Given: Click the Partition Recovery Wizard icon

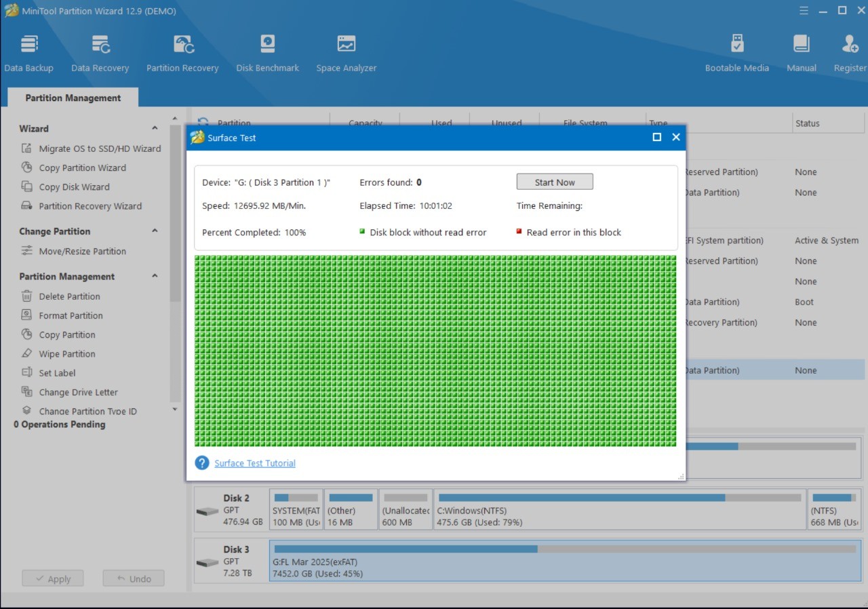Looking at the screenshot, I should (x=26, y=205).
